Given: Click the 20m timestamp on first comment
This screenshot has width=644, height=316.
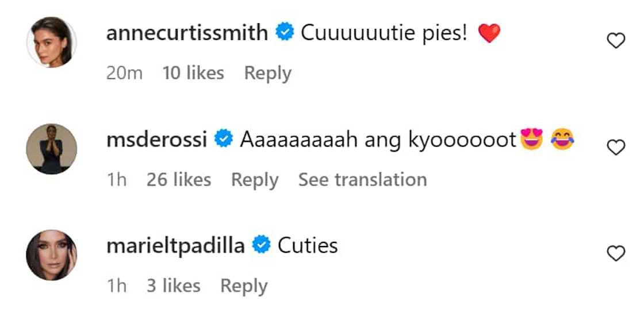Looking at the screenshot, I should pyautogui.click(x=124, y=74).
